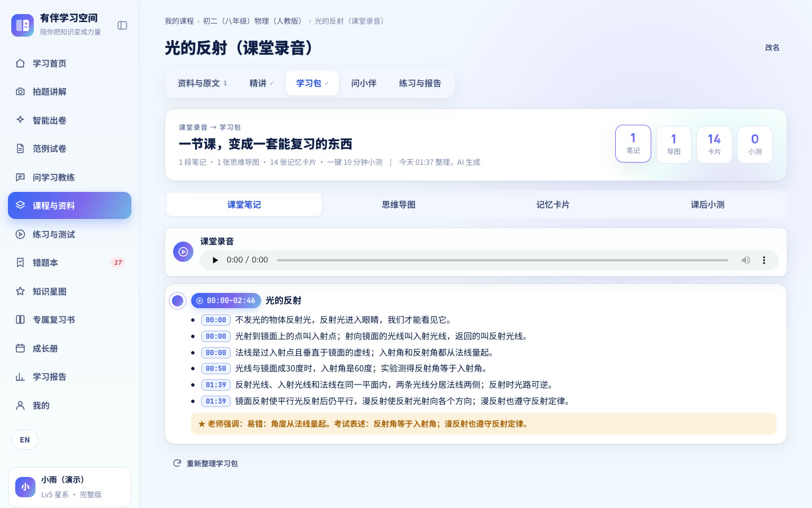Open 范例试卷 document icon
812x508 pixels.
[20, 148]
